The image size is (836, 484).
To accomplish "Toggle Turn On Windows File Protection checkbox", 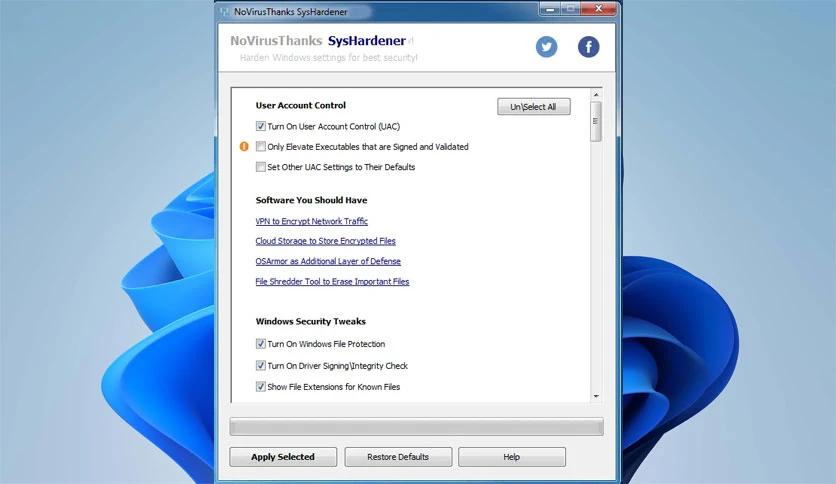I will [x=261, y=344].
